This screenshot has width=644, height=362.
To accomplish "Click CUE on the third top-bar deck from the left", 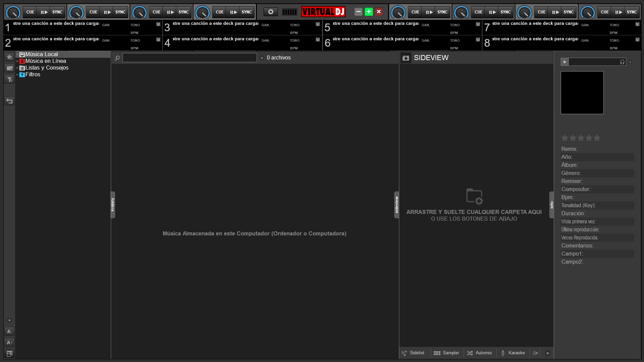I will click(x=156, y=12).
